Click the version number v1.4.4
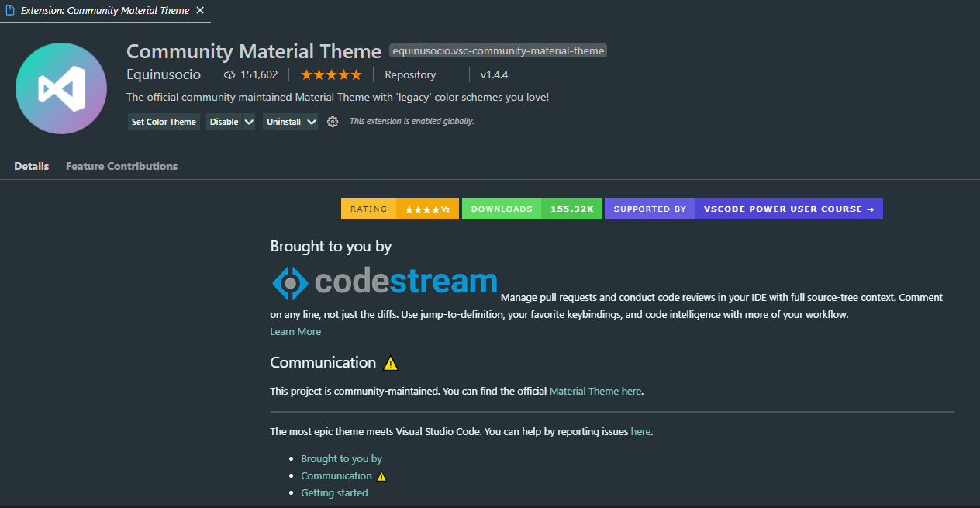The width and height of the screenshot is (980, 508). tap(494, 75)
